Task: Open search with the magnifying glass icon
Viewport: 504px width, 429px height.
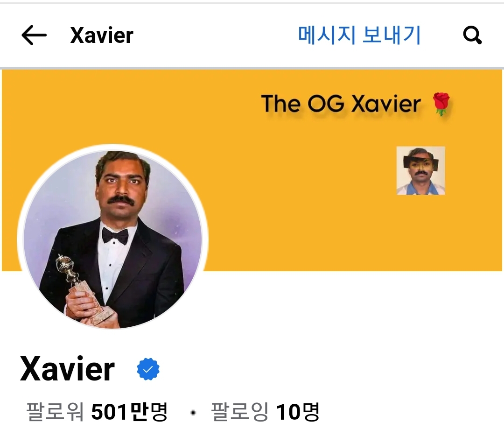Action: point(472,35)
